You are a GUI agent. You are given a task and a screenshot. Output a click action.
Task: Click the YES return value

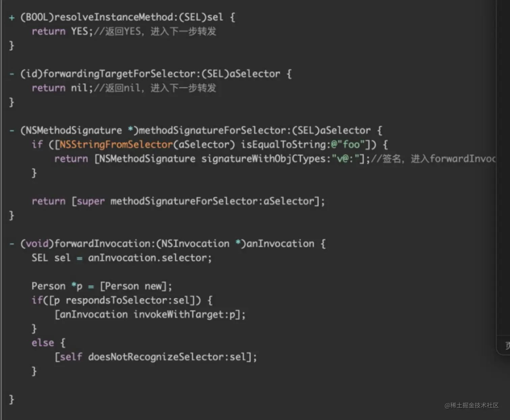[x=80, y=31]
